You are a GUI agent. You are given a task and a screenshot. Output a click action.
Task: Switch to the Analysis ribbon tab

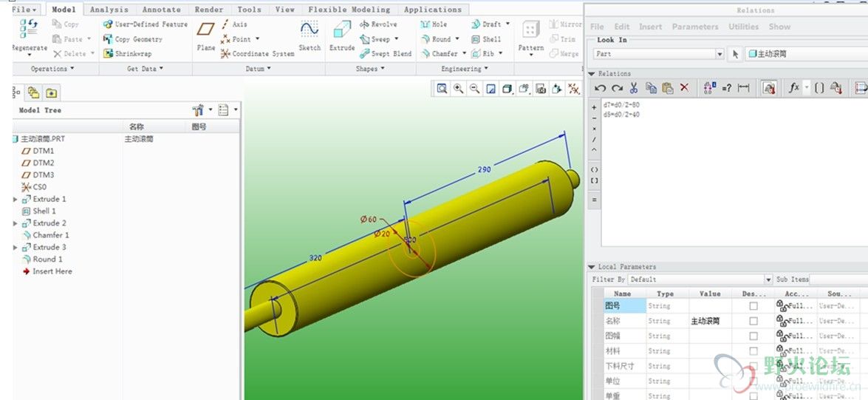109,10
